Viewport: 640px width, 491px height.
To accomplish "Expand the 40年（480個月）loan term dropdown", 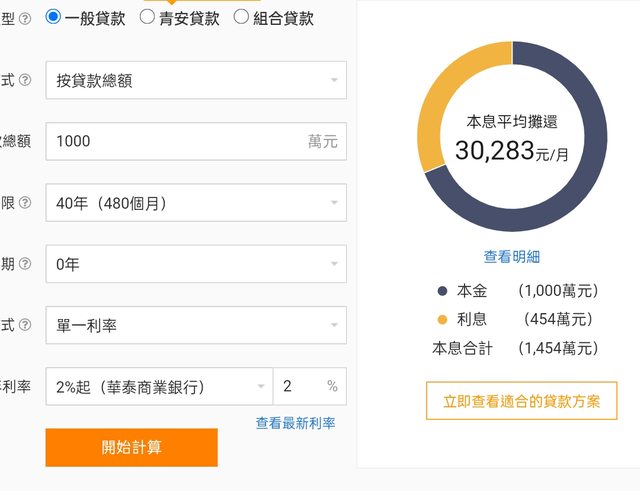I will (196, 203).
